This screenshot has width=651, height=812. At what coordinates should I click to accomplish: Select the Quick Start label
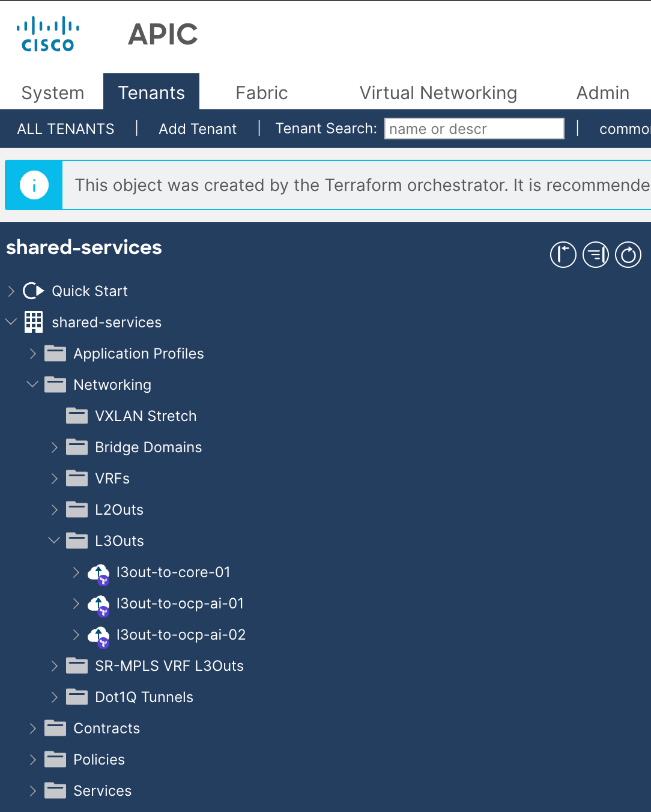pos(90,291)
